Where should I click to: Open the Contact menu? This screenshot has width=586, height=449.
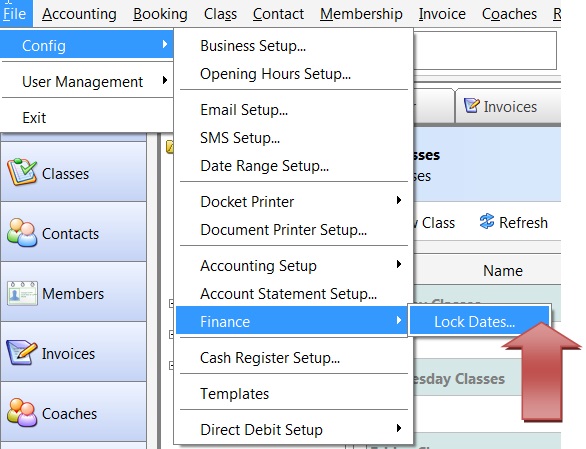[x=278, y=14]
